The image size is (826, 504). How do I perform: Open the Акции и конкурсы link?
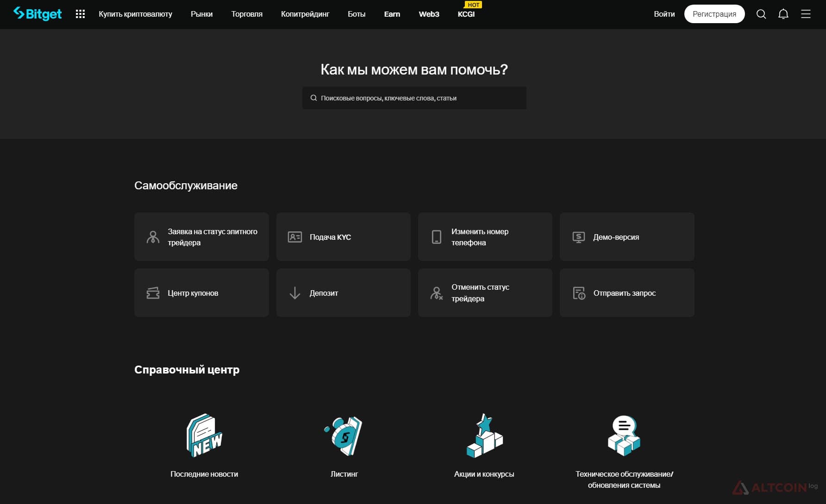click(484, 474)
